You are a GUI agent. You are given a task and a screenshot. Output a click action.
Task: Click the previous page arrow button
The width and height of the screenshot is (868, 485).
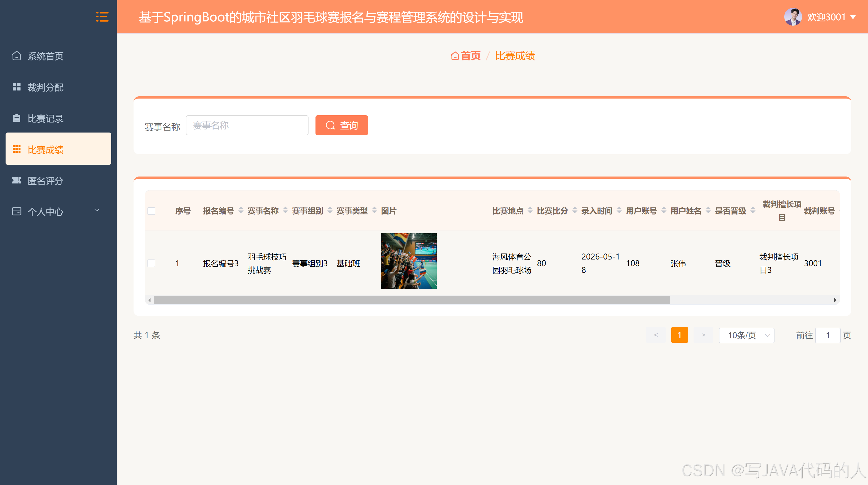tap(656, 335)
